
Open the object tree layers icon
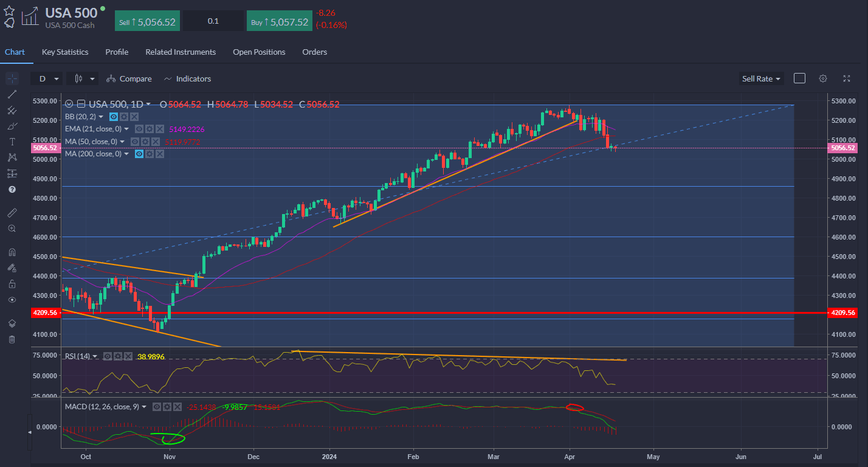(12, 323)
